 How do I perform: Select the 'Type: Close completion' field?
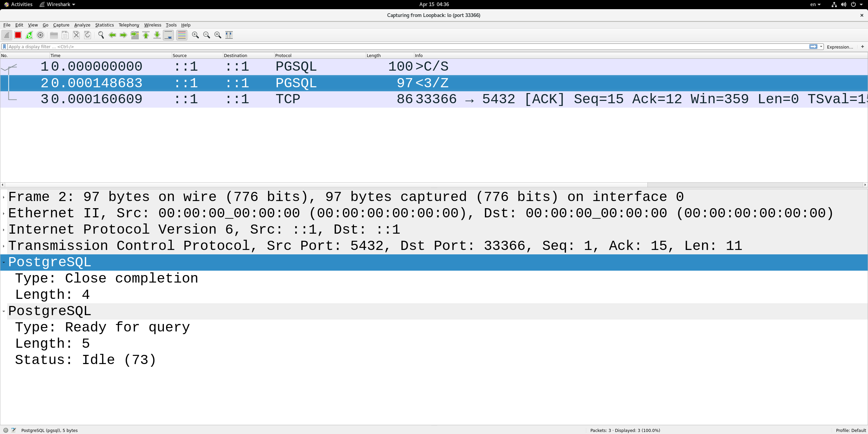click(x=107, y=278)
